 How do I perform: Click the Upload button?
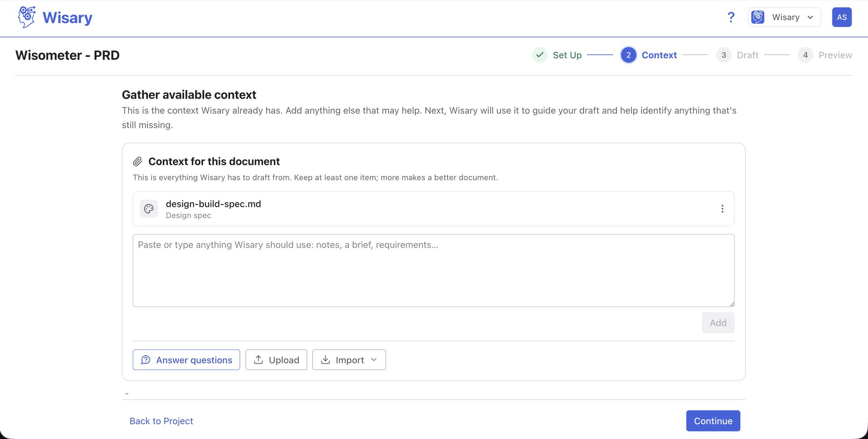coord(276,360)
